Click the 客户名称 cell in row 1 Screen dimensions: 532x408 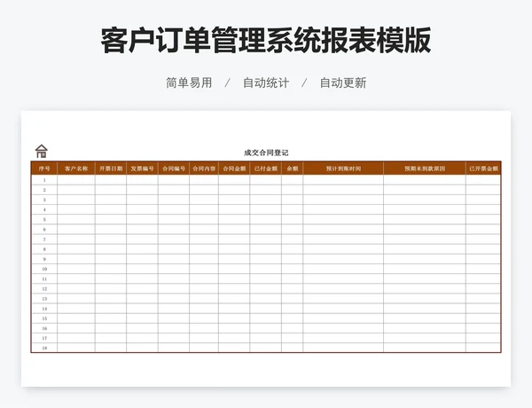pos(76,180)
